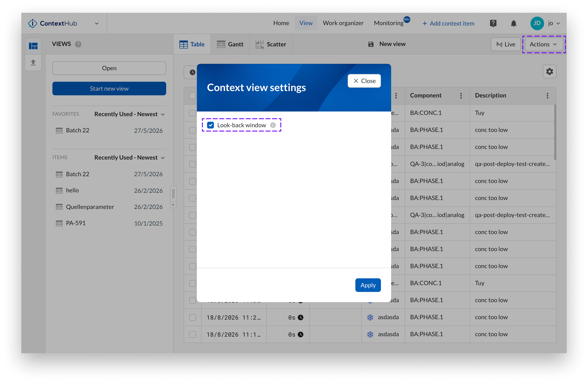Expand the ContextHub app switcher chevron
Screen dimensions: 588x383
point(97,23)
